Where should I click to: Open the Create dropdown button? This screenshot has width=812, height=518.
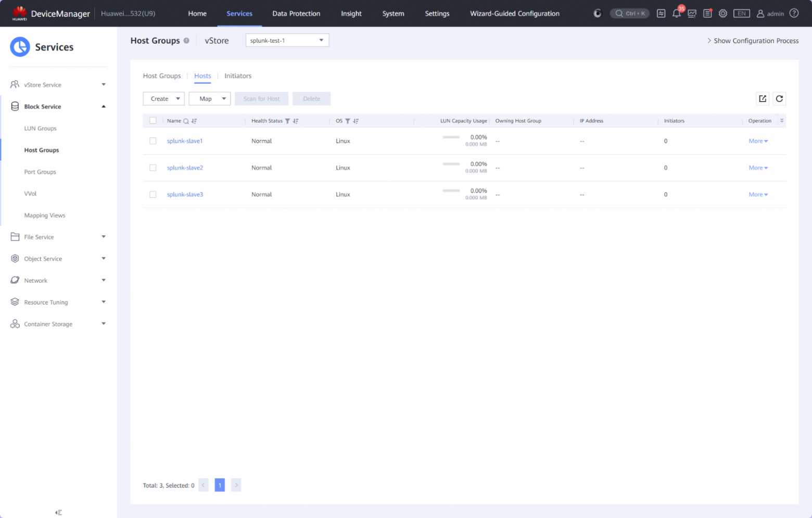(164, 99)
